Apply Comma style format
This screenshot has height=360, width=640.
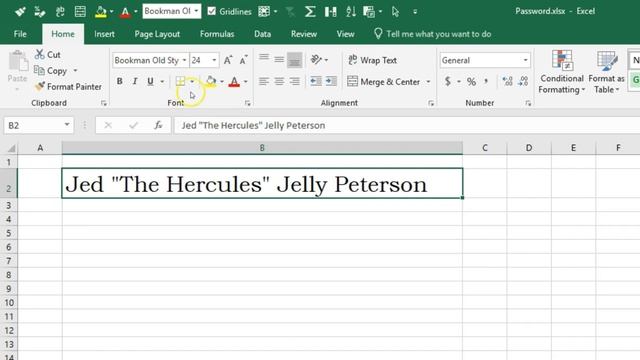(486, 82)
